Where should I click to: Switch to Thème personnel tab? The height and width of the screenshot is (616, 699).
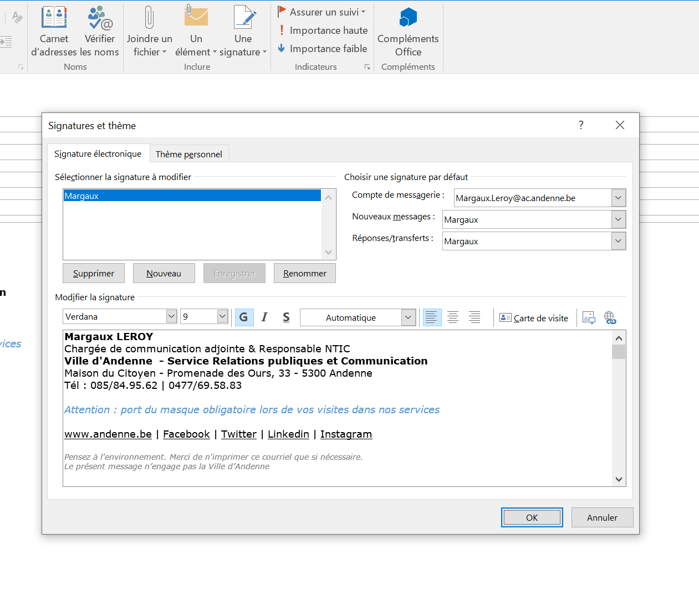point(189,154)
